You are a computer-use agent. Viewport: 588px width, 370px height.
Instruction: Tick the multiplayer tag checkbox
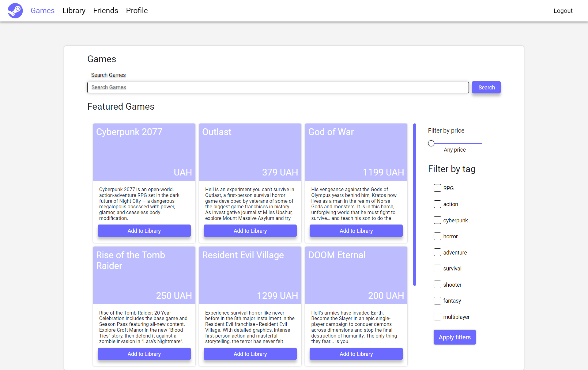tap(437, 317)
